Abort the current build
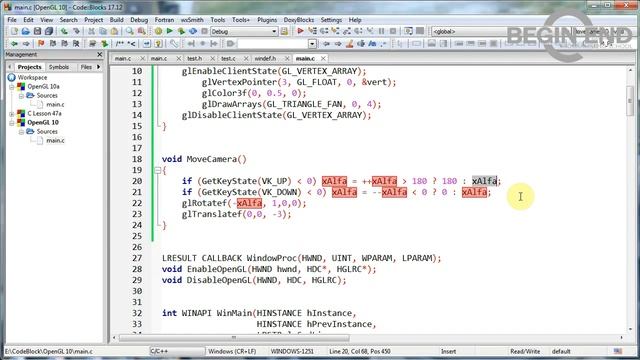Screen dimensions: 640x360 click(204, 31)
